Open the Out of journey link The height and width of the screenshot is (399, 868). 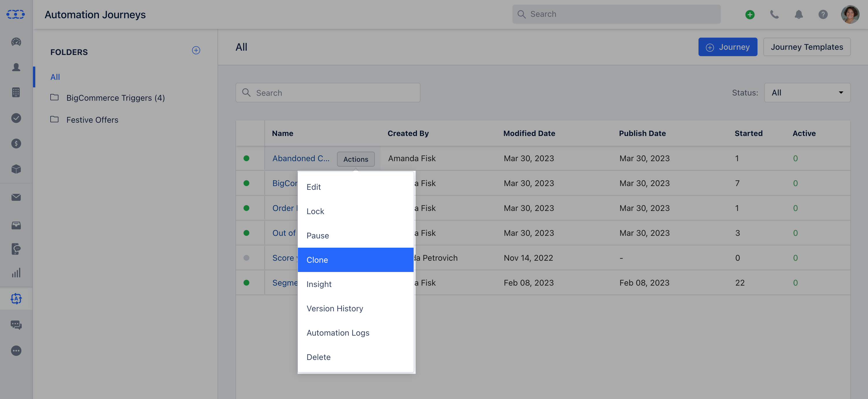[x=284, y=233]
